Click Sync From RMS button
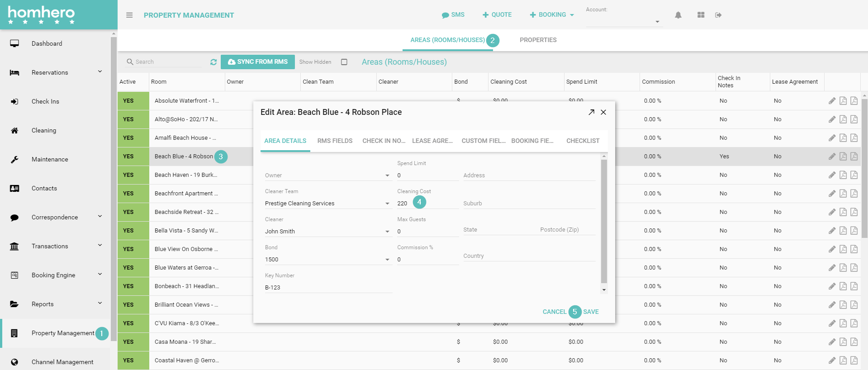 pyautogui.click(x=258, y=62)
